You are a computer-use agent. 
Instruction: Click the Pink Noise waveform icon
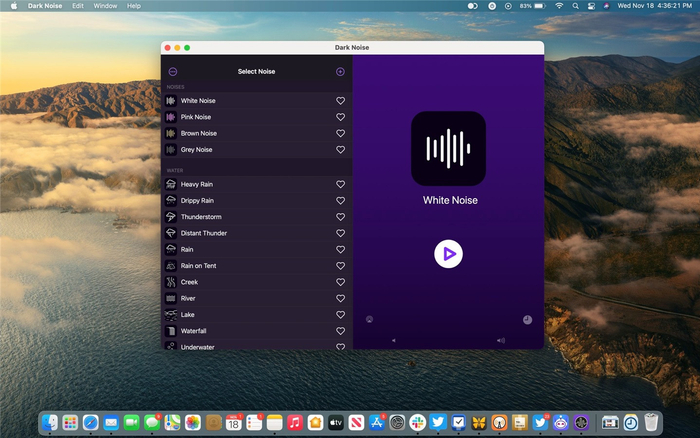pyautogui.click(x=171, y=117)
